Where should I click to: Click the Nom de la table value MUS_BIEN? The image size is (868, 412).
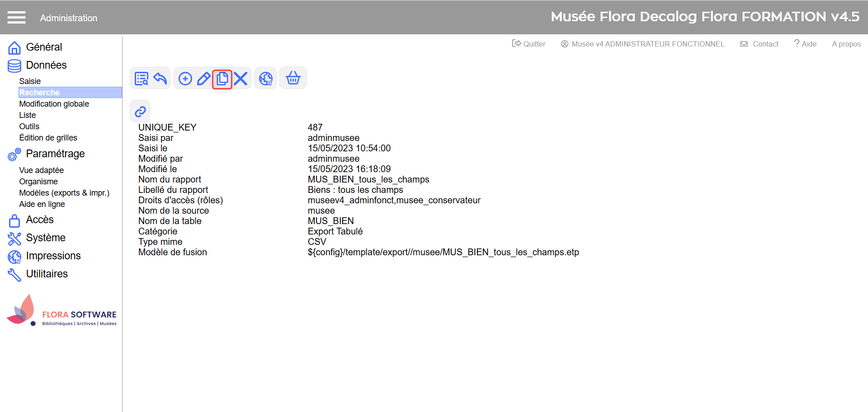click(331, 221)
